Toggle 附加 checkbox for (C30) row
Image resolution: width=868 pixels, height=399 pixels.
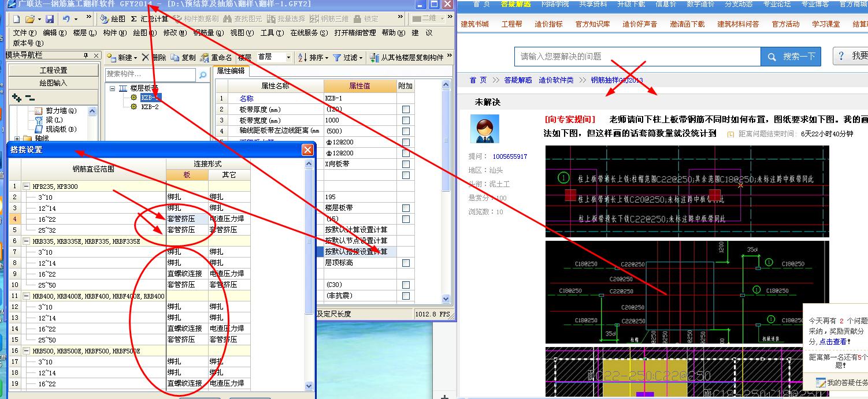pyautogui.click(x=406, y=285)
